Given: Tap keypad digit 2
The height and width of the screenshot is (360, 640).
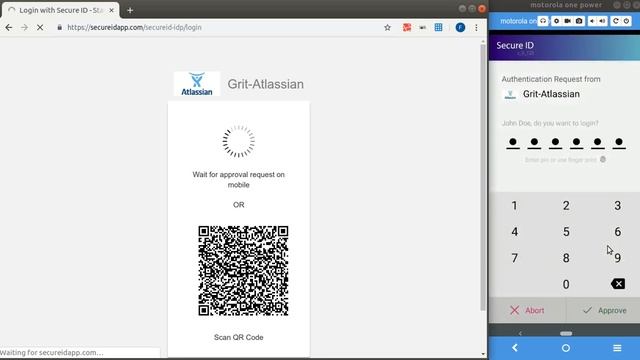Looking at the screenshot, I should [566, 205].
